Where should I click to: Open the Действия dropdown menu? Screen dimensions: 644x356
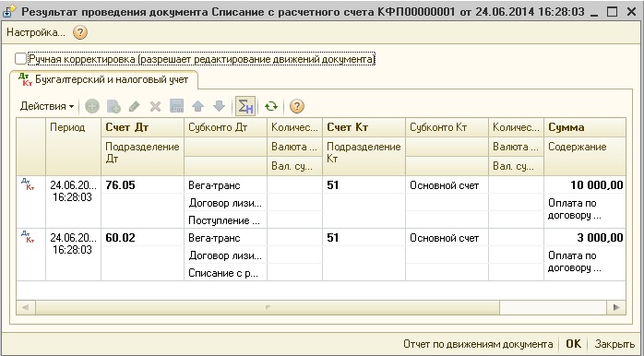[x=47, y=106]
